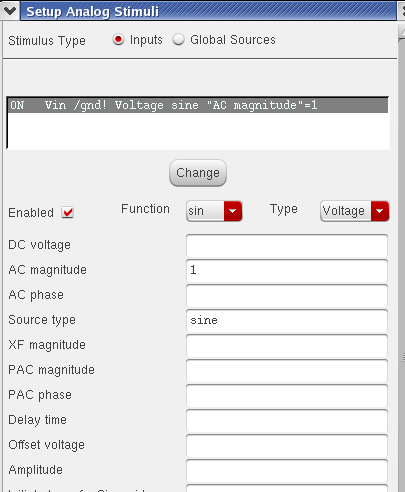
Task: Click the Amplitude input field
Action: pos(287,471)
